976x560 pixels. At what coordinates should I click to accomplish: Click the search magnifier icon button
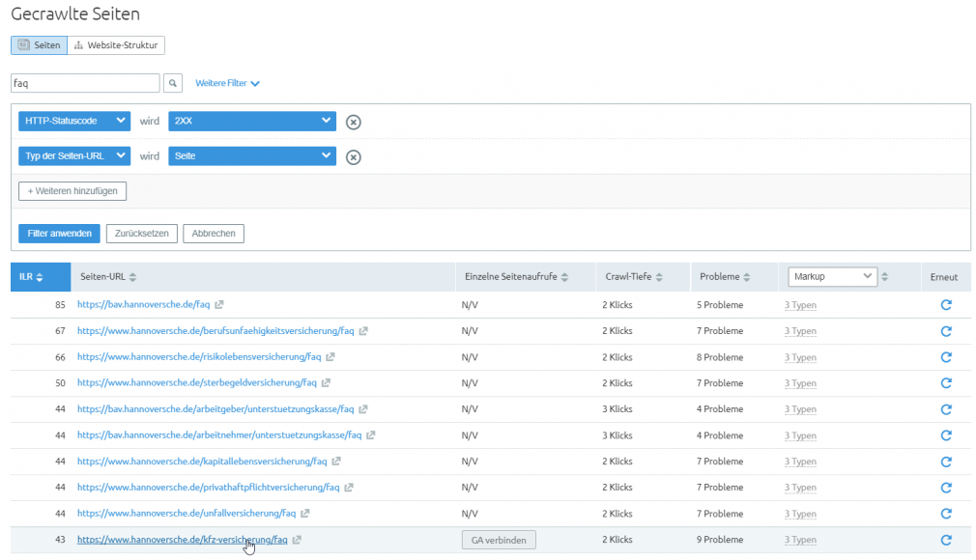(x=172, y=83)
